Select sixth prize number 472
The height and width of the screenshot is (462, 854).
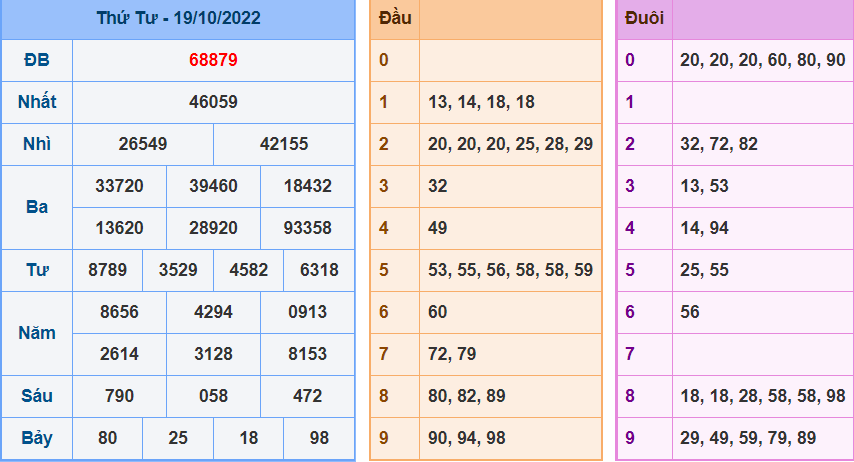tap(308, 396)
